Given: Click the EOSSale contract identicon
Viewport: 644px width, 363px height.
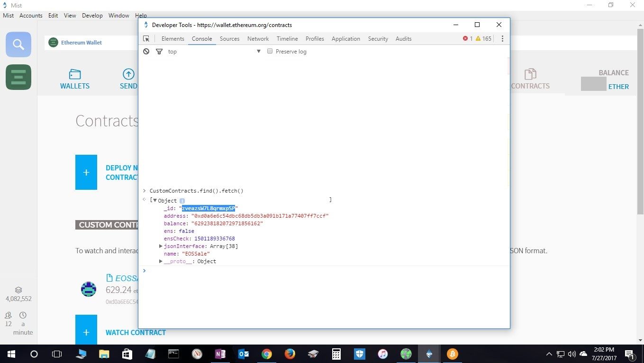Looking at the screenshot, I should click(89, 289).
